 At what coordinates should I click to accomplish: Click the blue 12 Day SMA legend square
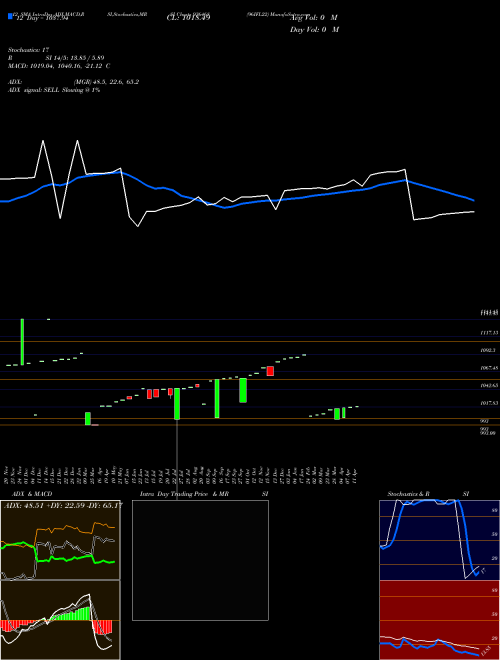(10, 16)
